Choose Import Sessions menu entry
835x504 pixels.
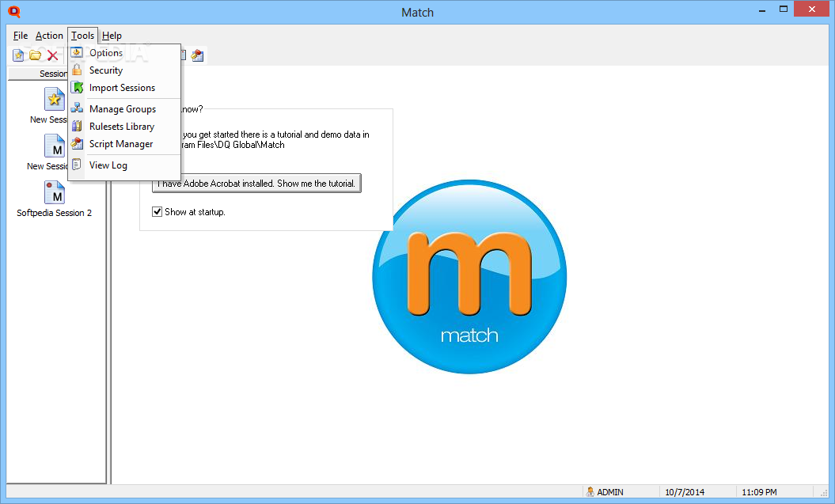(x=124, y=88)
